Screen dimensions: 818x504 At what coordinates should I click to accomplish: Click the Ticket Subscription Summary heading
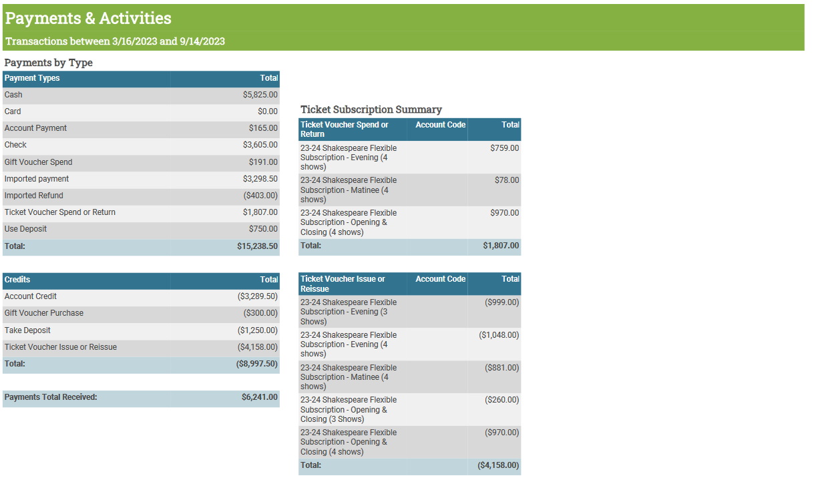pos(371,109)
